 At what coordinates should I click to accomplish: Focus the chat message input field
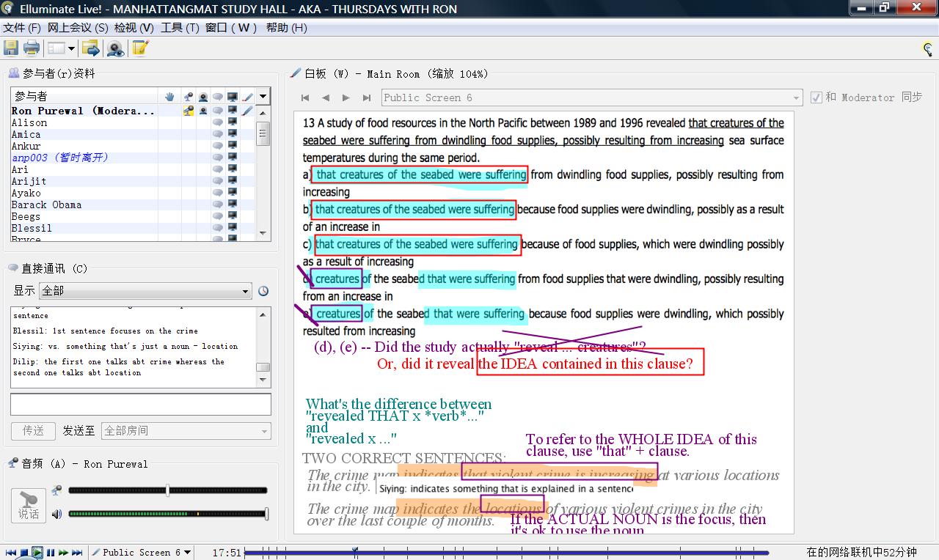pyautogui.click(x=141, y=405)
